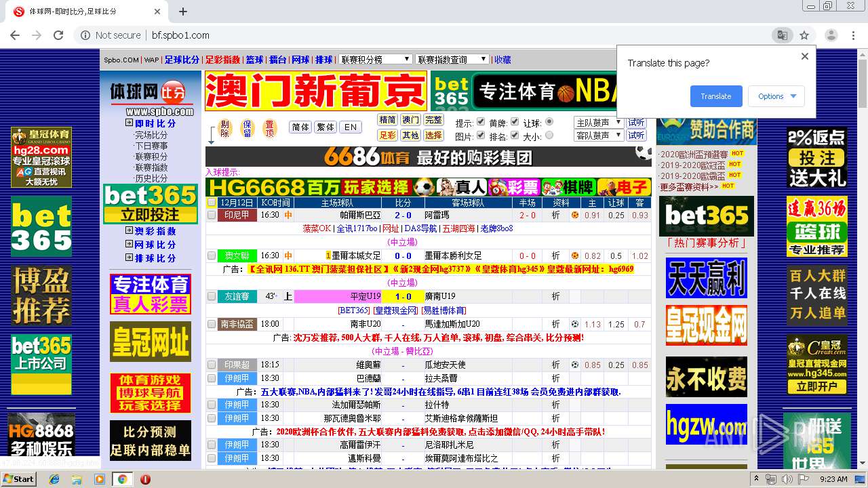The height and width of the screenshot is (488, 868).
Task: Go back to the previous page
Action: [15, 35]
